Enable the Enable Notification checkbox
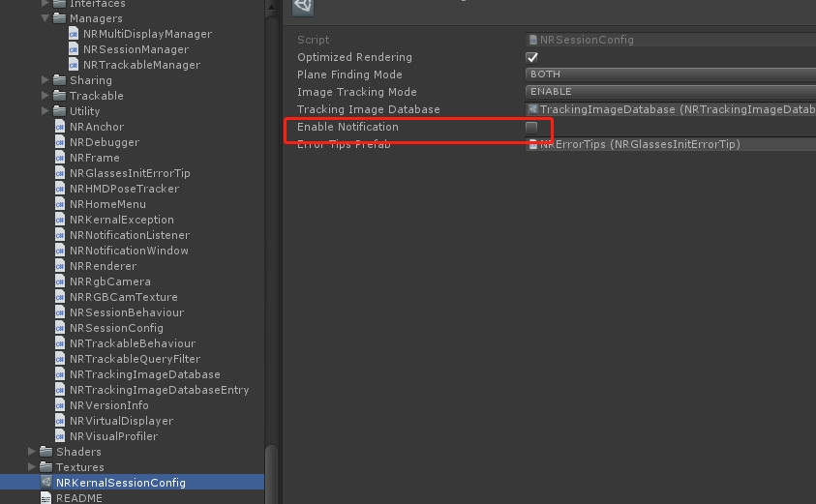This screenshot has width=816, height=504. click(x=531, y=128)
